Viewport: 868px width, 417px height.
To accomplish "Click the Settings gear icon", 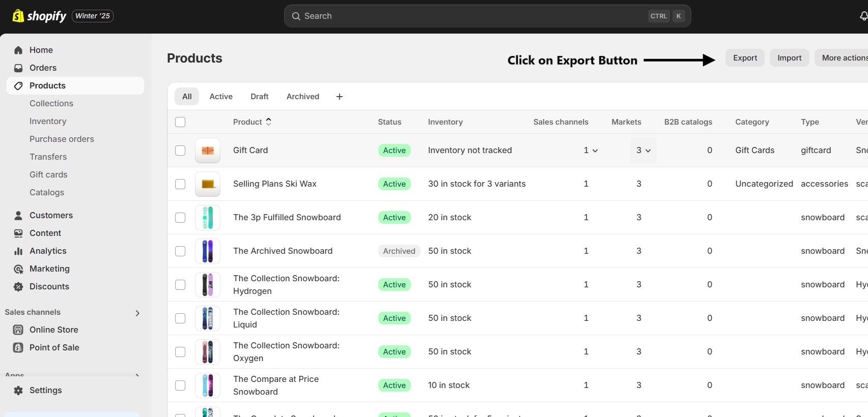I will coord(18,390).
